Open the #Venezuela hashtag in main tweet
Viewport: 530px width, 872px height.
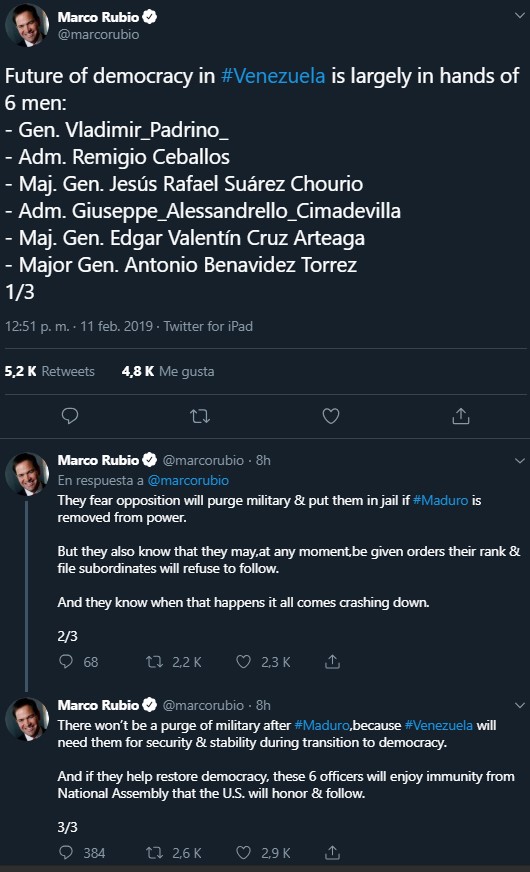click(x=273, y=76)
